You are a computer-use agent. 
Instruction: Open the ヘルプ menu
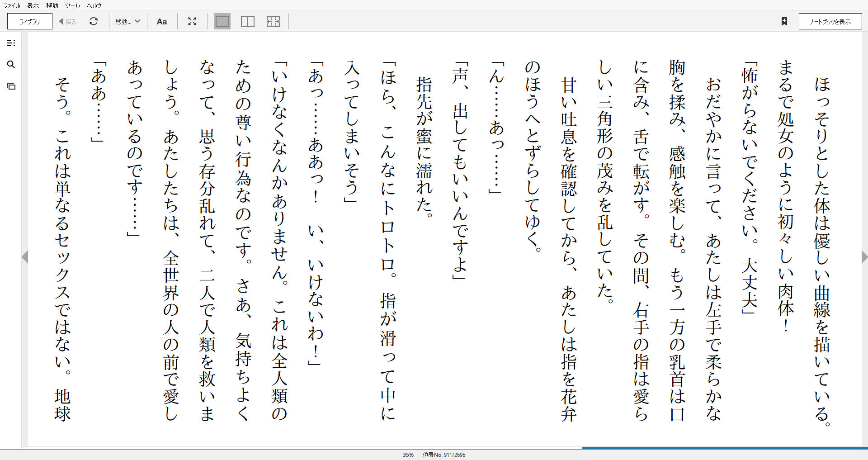(94, 5)
